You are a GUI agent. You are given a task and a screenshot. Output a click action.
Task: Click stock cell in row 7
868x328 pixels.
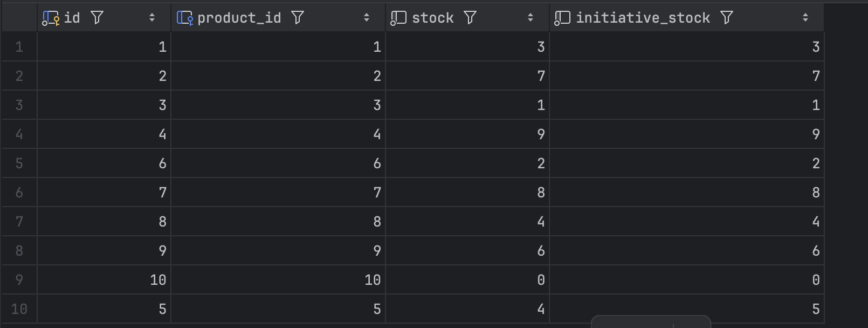point(467,222)
